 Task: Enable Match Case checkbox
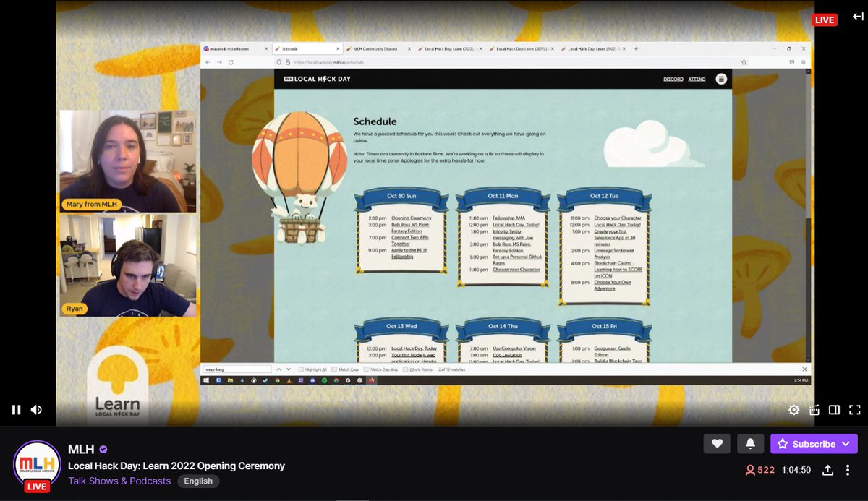(334, 369)
